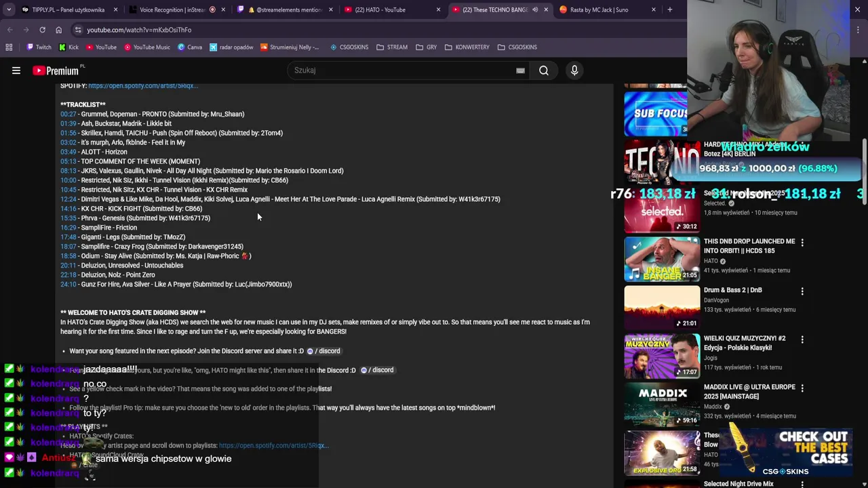868x488 pixels.
Task: Open the /discord link after 'share it :D'
Action: 323,351
